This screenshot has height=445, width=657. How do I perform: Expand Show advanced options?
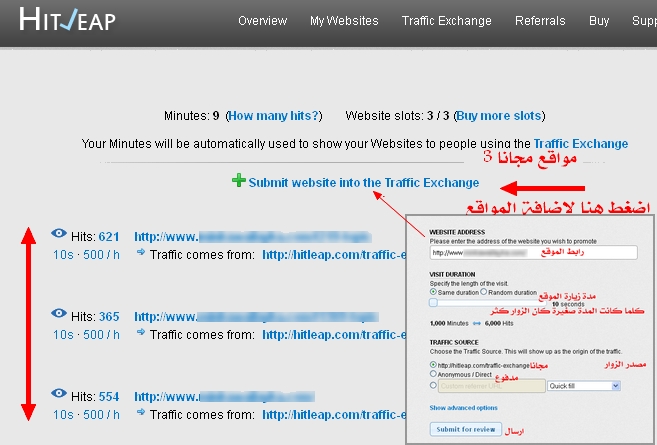coord(463,408)
